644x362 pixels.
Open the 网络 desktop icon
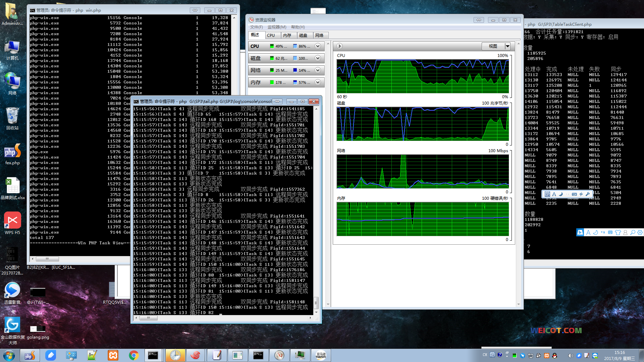pos(12,84)
